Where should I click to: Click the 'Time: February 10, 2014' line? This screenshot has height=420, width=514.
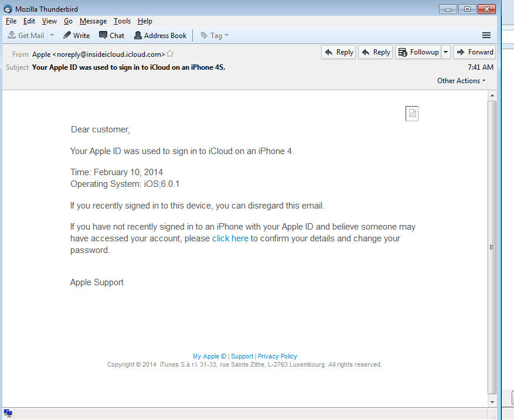pyautogui.click(x=117, y=172)
